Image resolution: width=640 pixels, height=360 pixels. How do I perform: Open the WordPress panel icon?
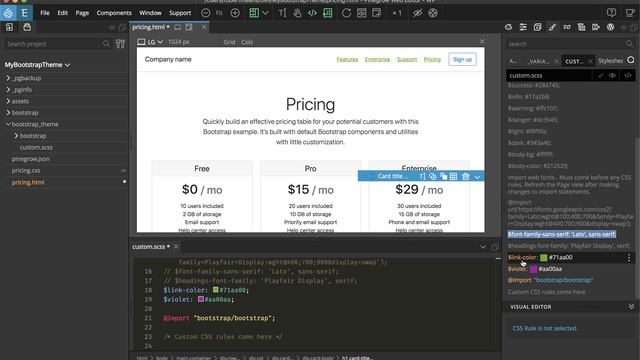[610, 27]
